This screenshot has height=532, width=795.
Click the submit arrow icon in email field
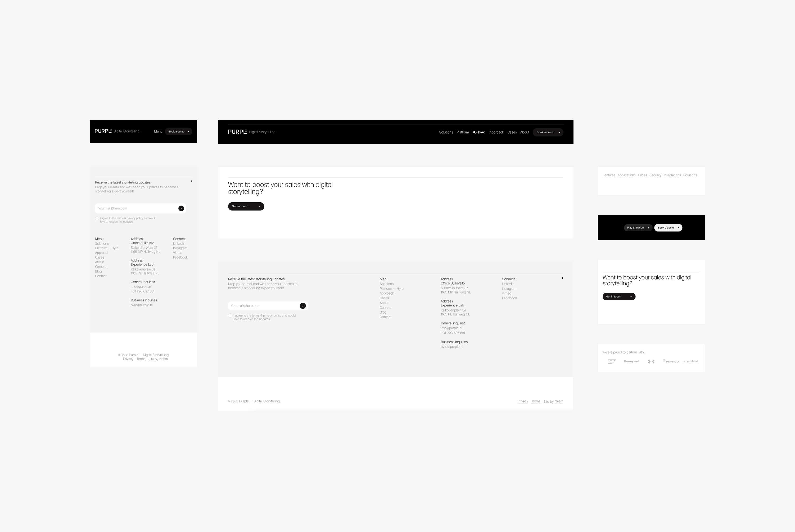pos(181,208)
